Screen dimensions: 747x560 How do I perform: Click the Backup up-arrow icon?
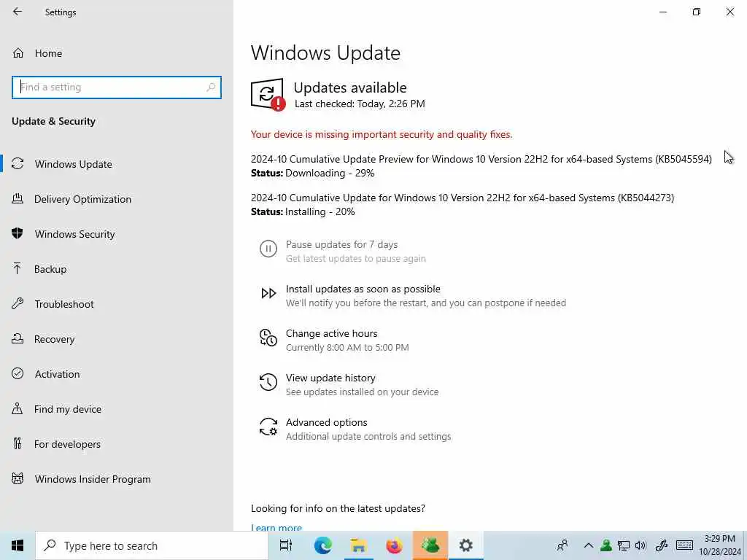point(18,268)
